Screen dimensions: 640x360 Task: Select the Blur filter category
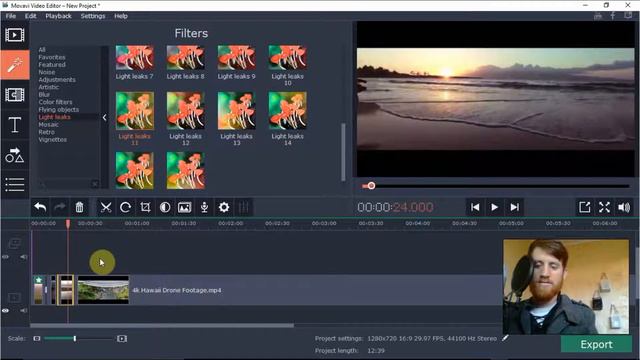tap(44, 94)
